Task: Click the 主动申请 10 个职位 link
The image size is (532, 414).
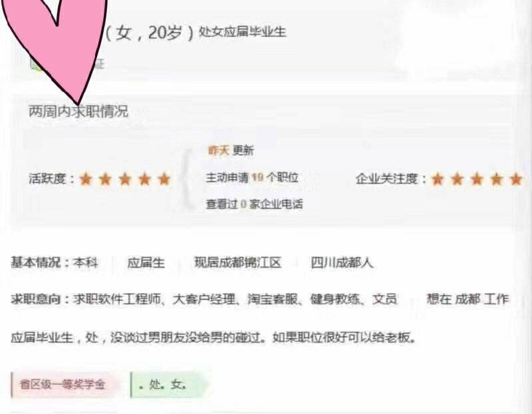Action: [252, 177]
